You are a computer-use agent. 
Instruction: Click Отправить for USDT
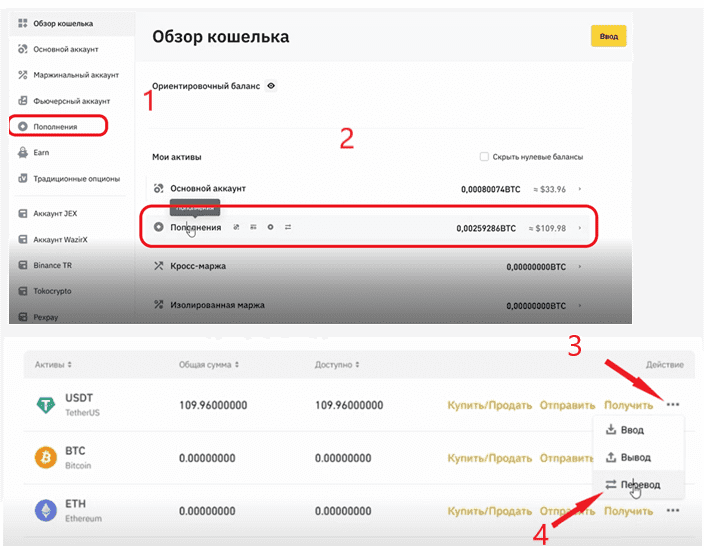click(567, 405)
